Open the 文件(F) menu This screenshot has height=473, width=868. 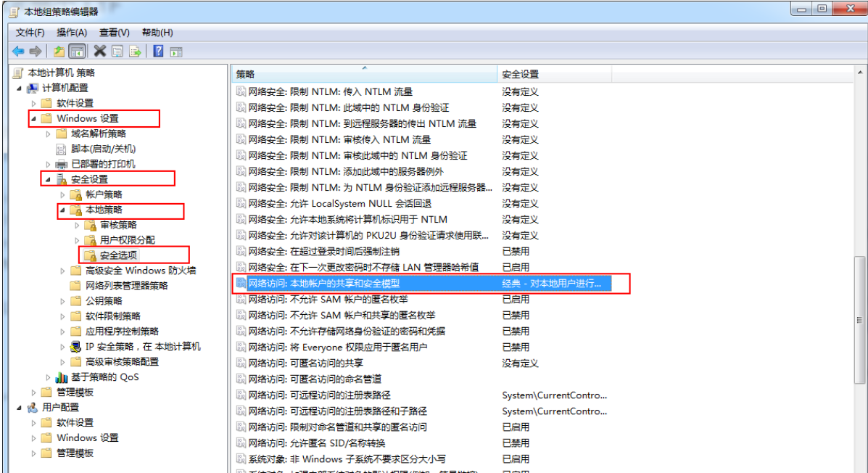click(x=30, y=33)
